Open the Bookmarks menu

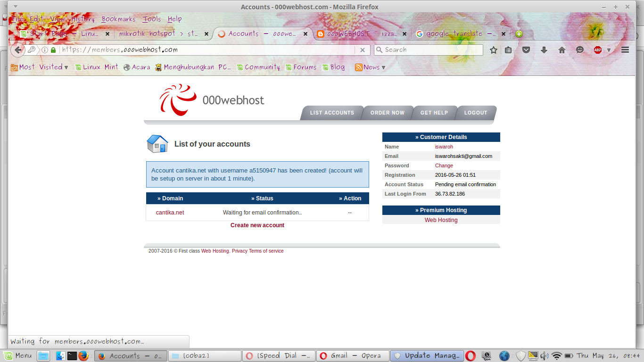tap(118, 19)
